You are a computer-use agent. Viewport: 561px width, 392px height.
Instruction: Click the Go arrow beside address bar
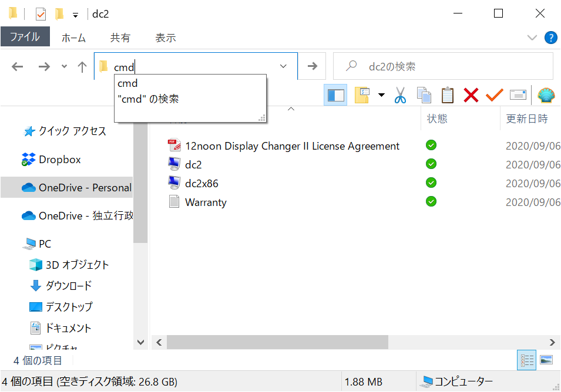(x=313, y=66)
